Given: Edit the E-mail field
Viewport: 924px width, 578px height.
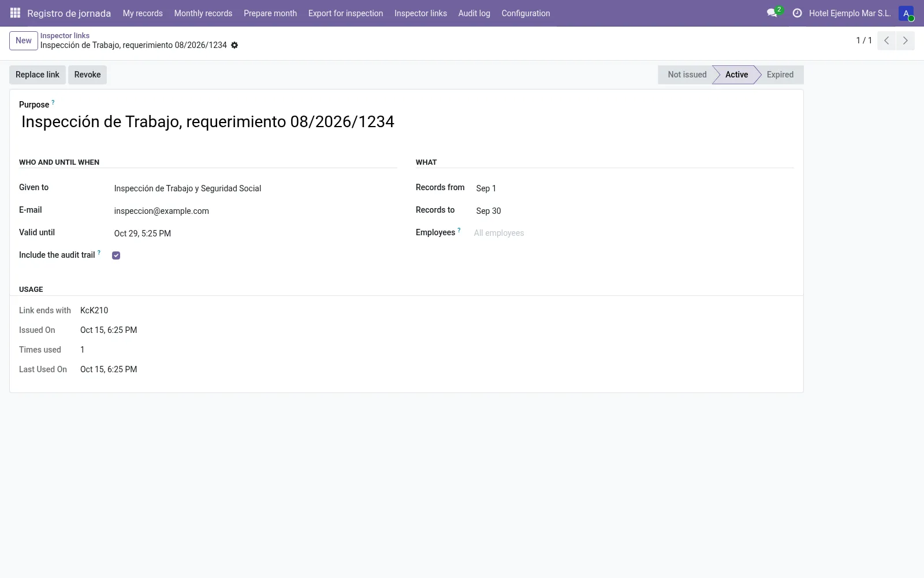Looking at the screenshot, I should [255, 211].
